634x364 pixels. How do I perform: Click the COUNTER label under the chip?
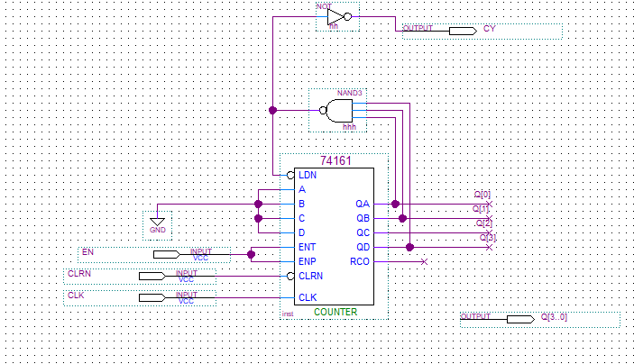click(x=335, y=313)
